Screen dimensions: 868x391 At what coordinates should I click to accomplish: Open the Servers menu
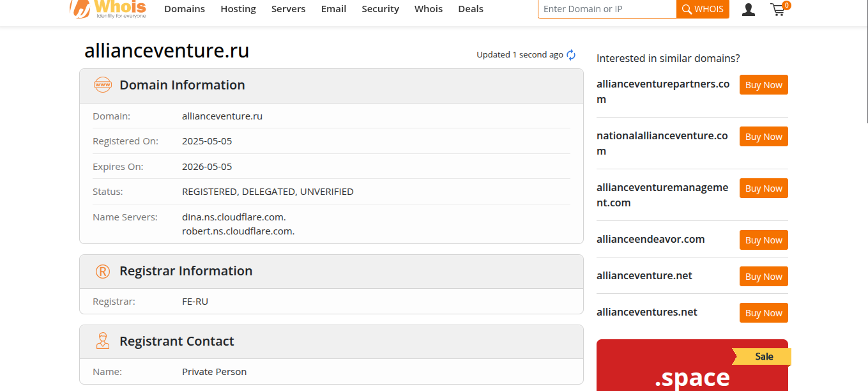[x=288, y=9]
